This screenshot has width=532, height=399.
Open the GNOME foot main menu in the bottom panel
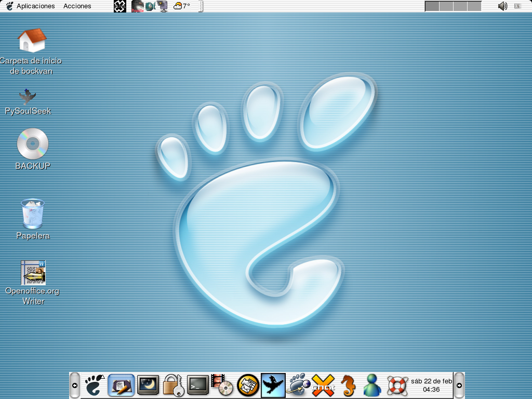(95, 385)
